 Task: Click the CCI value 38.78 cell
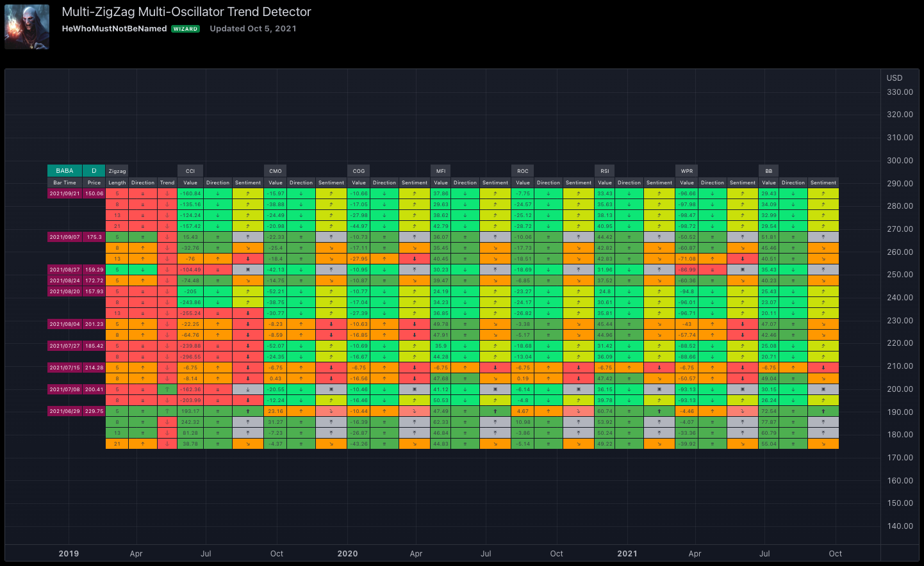pyautogui.click(x=190, y=444)
